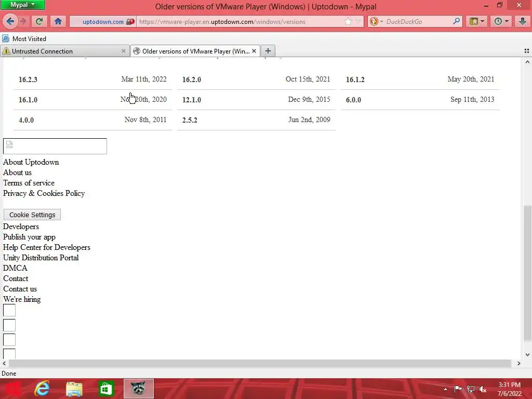List all tabs
Screen dimensions: 532x399
527,51
